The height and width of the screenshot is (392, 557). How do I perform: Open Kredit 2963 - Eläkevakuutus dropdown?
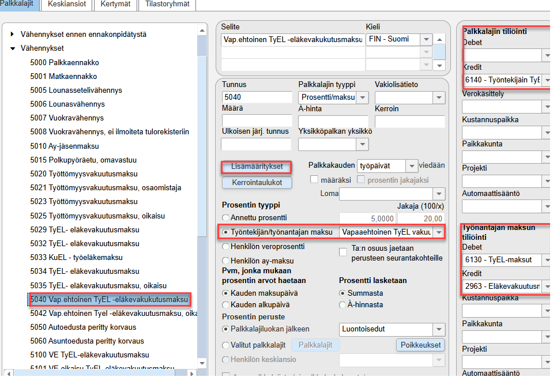[x=547, y=286]
